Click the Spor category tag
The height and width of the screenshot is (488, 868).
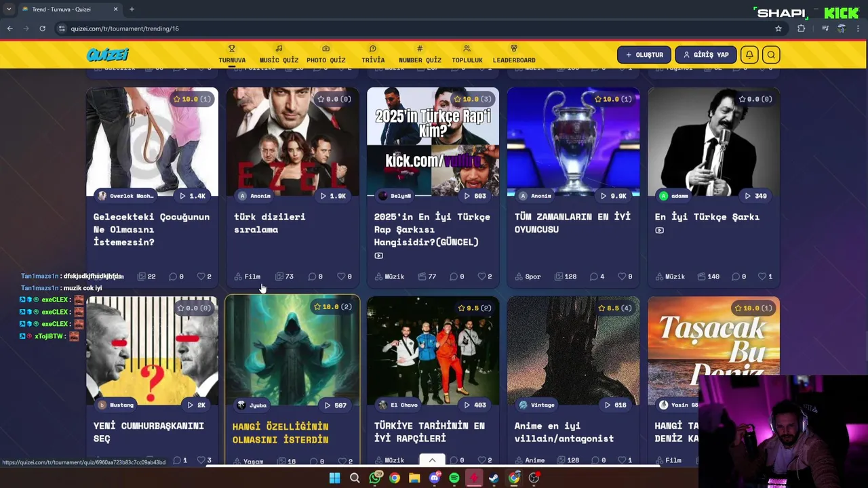click(x=528, y=277)
